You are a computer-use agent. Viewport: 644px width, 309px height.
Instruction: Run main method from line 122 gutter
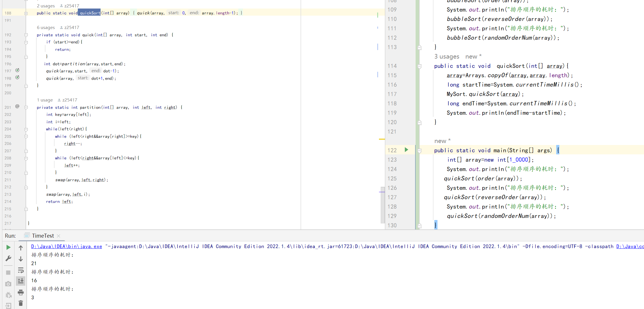[x=406, y=150]
